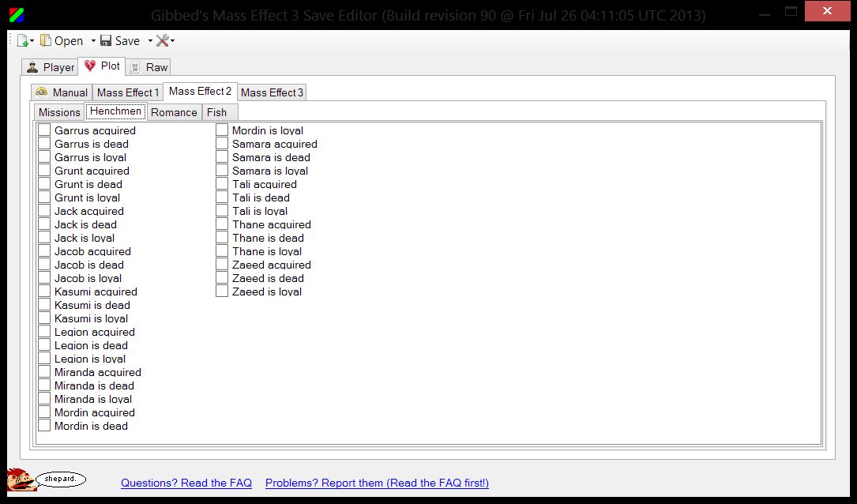Screen dimensions: 857x504
Task: Select the Mass Effect 2 tab
Action: tap(200, 92)
